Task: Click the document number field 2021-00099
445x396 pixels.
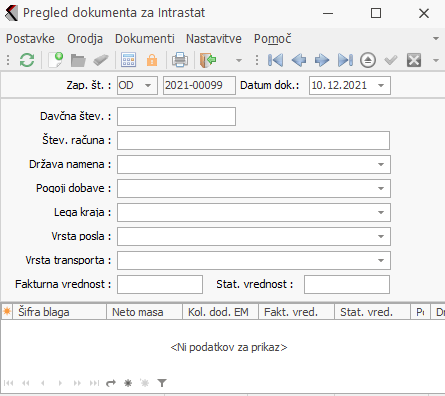Action: (x=199, y=86)
